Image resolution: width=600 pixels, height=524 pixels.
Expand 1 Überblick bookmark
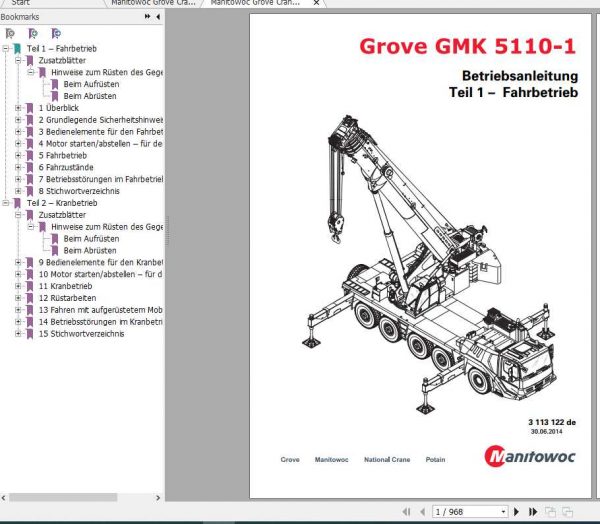[18, 108]
